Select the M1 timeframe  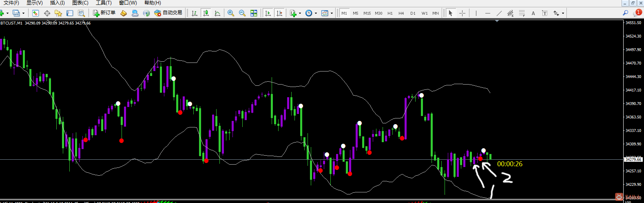[344, 13]
